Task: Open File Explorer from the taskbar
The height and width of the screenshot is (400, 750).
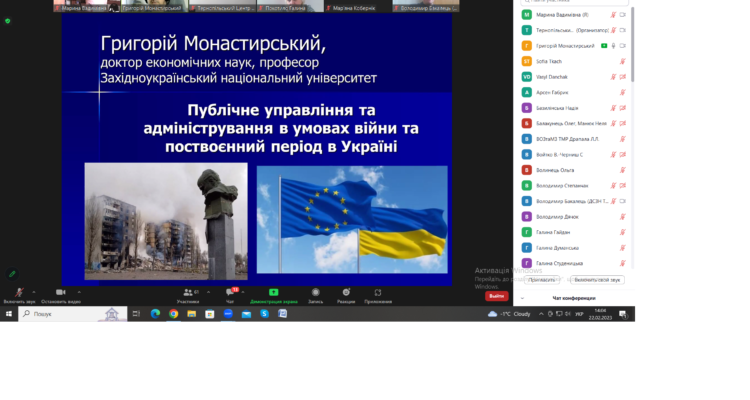Action: tap(191, 314)
